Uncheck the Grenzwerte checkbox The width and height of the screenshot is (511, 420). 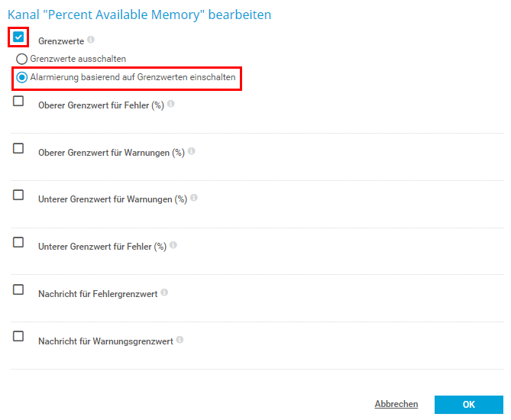19,37
